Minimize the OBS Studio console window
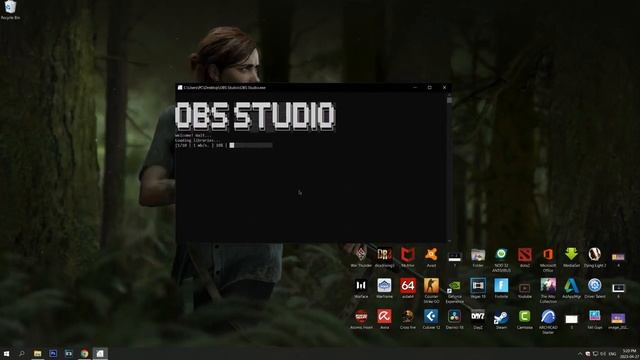 415,87
